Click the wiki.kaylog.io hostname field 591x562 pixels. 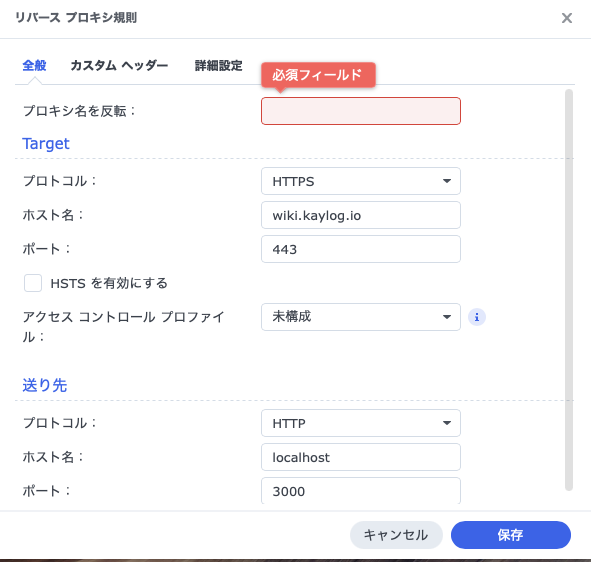[x=361, y=215]
